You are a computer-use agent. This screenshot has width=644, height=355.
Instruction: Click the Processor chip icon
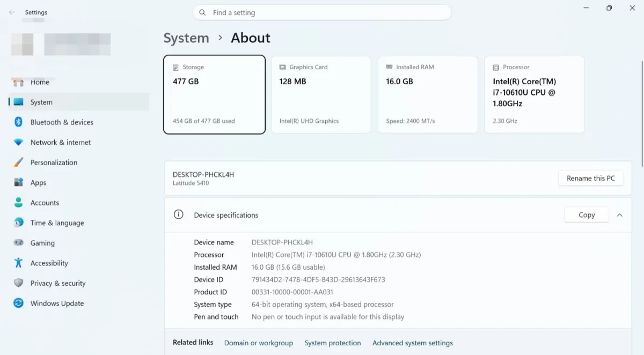[x=496, y=68]
